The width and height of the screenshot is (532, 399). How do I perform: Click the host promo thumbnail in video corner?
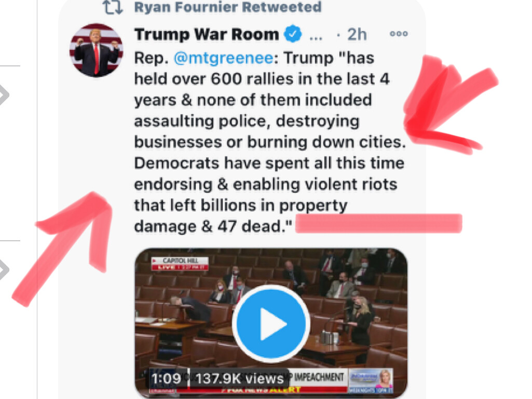click(x=371, y=381)
